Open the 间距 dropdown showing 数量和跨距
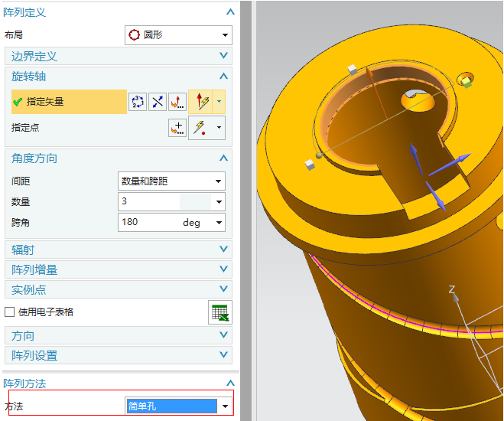 tap(171, 181)
